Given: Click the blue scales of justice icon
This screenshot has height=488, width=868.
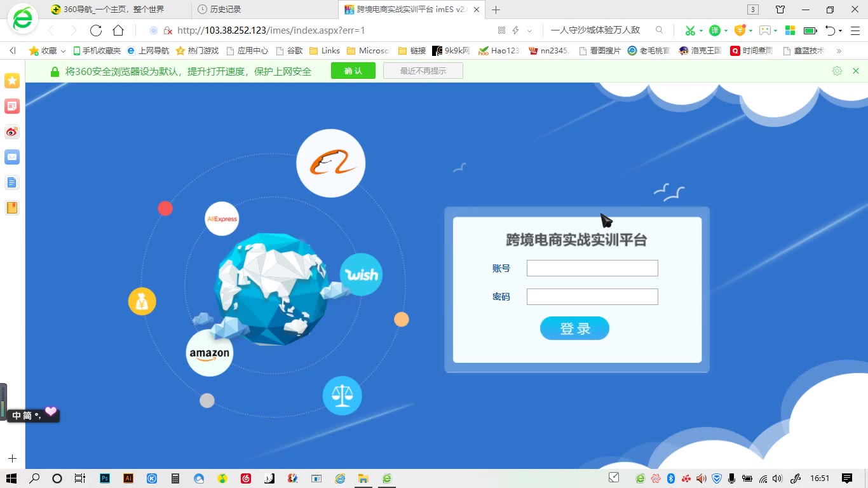Looking at the screenshot, I should pyautogui.click(x=342, y=396).
